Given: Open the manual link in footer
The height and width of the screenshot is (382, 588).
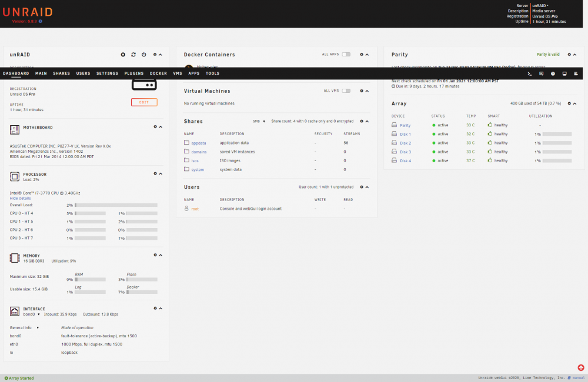Looking at the screenshot, I should pyautogui.click(x=578, y=378).
